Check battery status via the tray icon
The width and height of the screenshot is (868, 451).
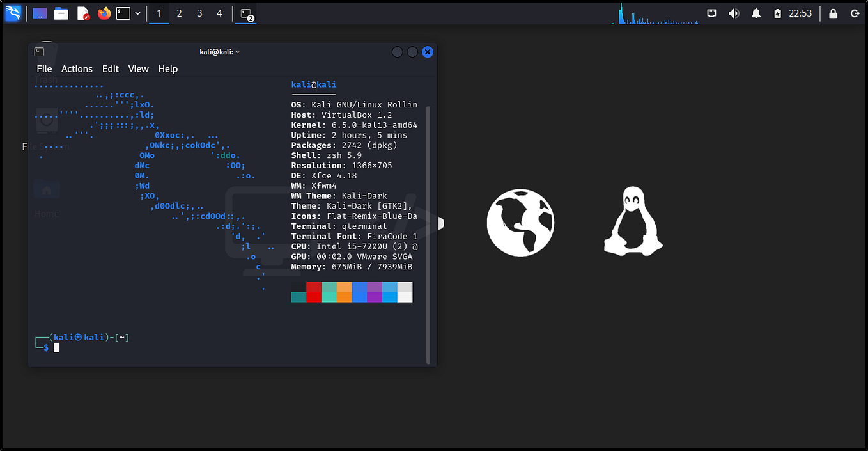pos(778,13)
